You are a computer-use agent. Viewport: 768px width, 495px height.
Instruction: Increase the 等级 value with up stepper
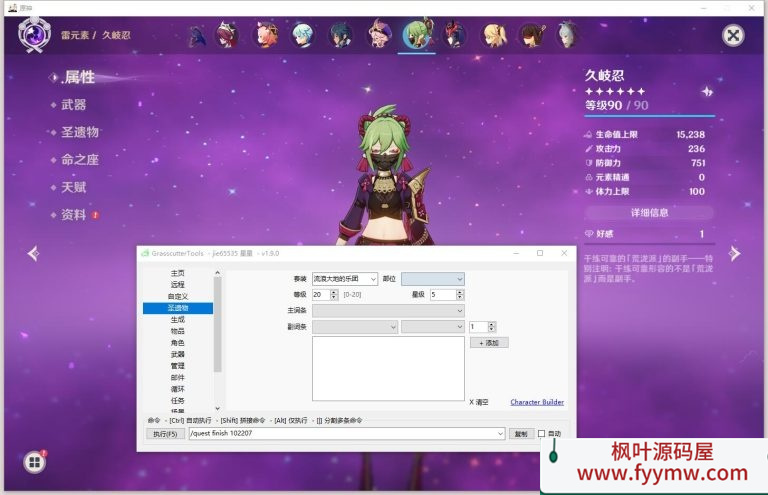tap(334, 292)
